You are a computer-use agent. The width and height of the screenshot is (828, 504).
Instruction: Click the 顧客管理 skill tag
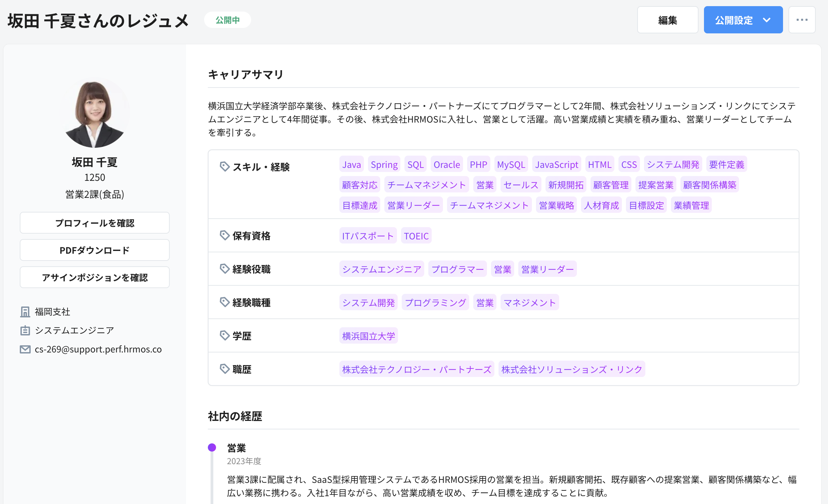pyautogui.click(x=611, y=185)
